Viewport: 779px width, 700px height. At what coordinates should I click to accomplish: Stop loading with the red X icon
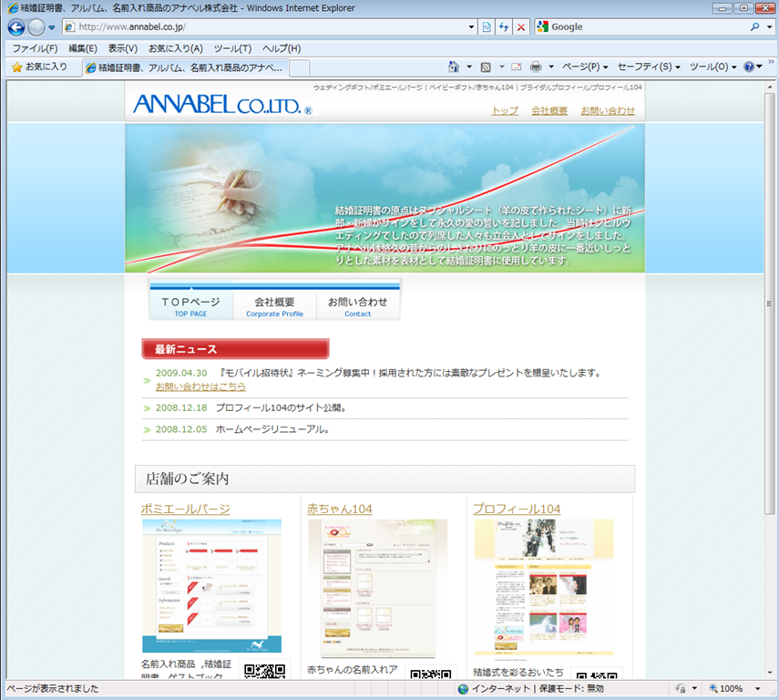click(520, 26)
